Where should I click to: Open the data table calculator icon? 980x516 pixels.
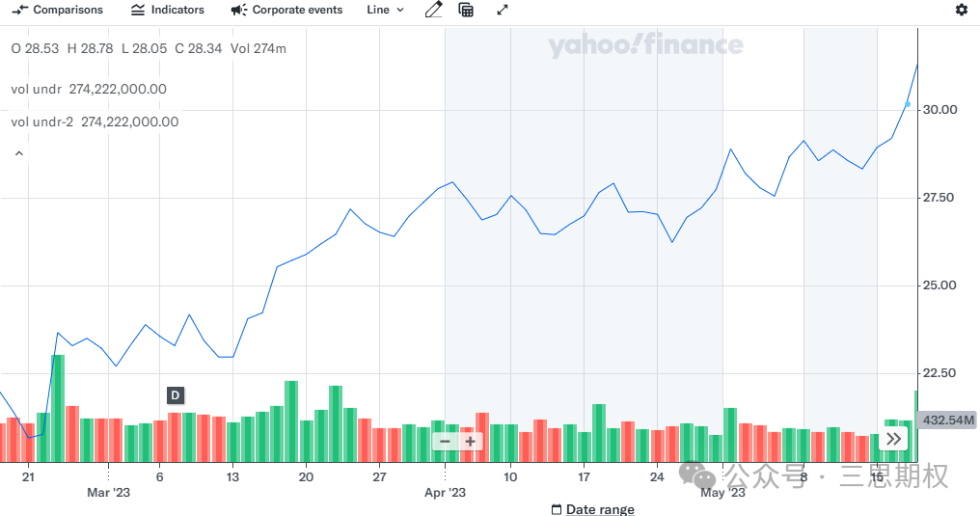click(x=466, y=10)
